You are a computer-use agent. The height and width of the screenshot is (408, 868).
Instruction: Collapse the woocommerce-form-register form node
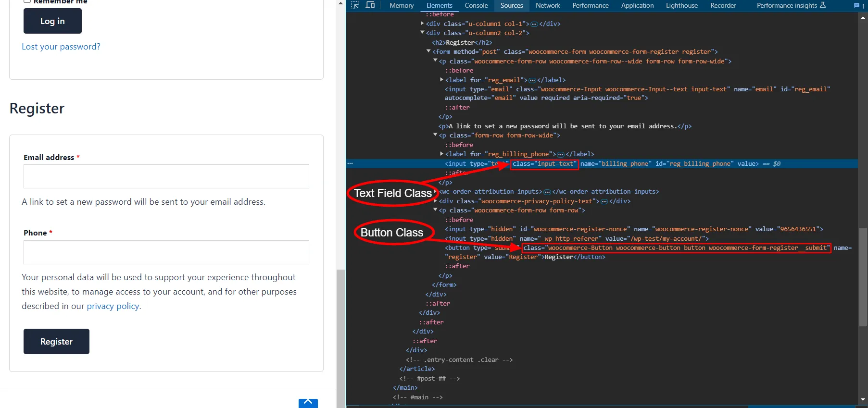pos(428,51)
